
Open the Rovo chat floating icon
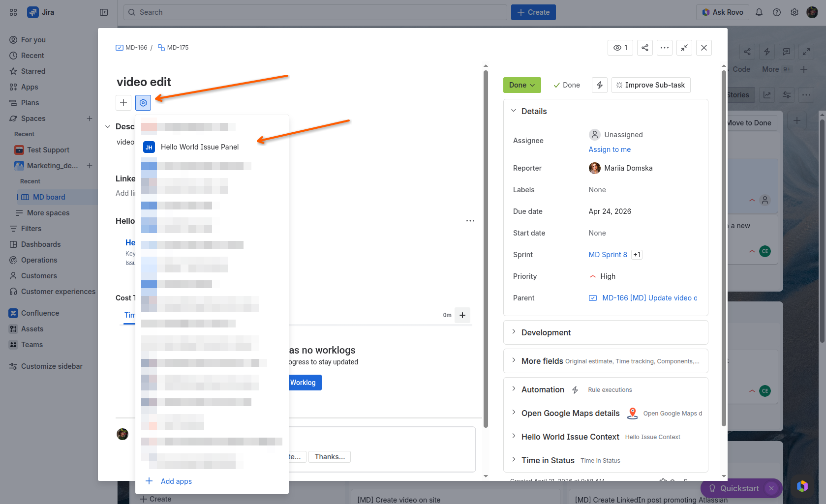click(x=802, y=486)
